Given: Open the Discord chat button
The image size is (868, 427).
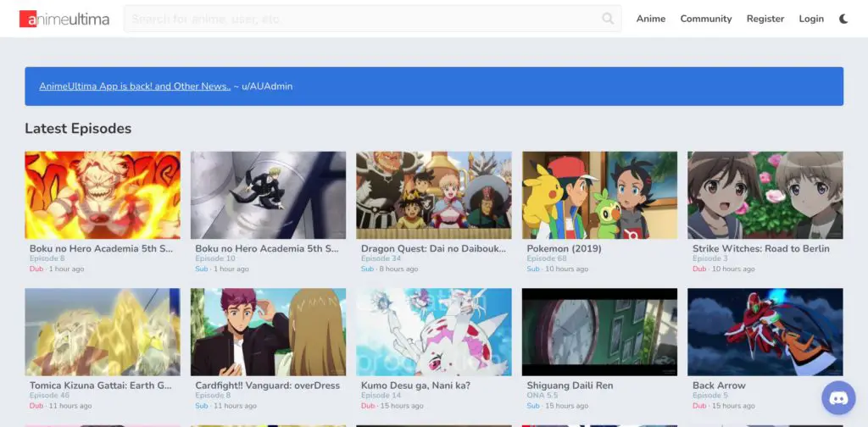Looking at the screenshot, I should click(x=838, y=397).
